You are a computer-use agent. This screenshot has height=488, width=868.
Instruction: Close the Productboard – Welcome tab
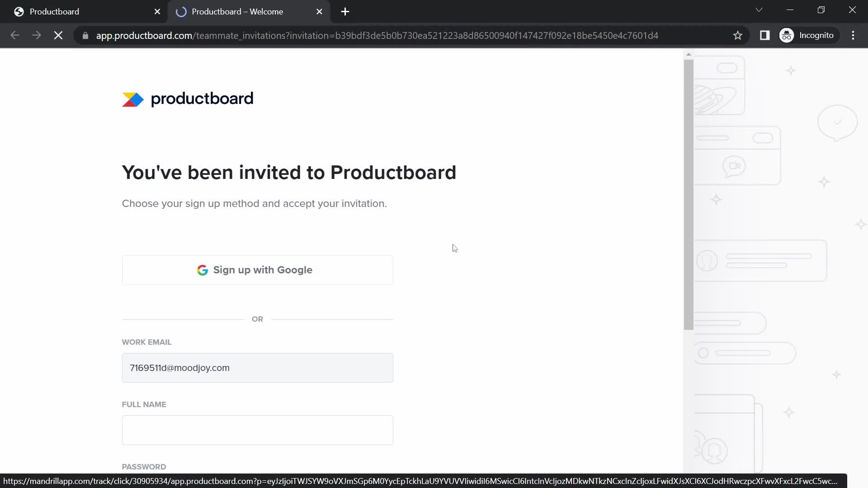(x=320, y=12)
